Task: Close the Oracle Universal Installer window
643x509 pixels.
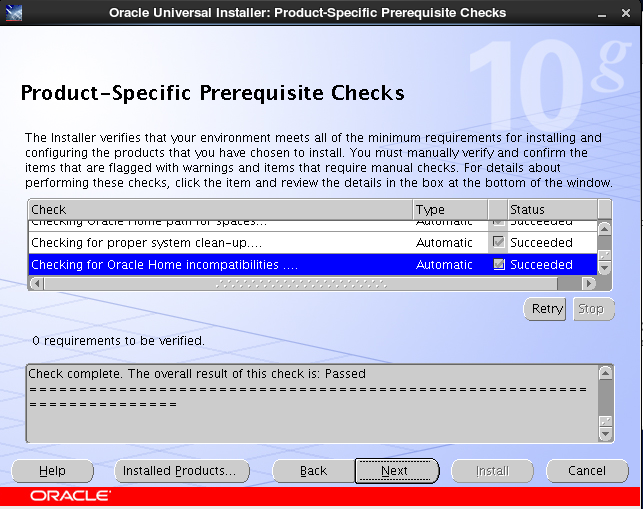Action: [x=626, y=13]
